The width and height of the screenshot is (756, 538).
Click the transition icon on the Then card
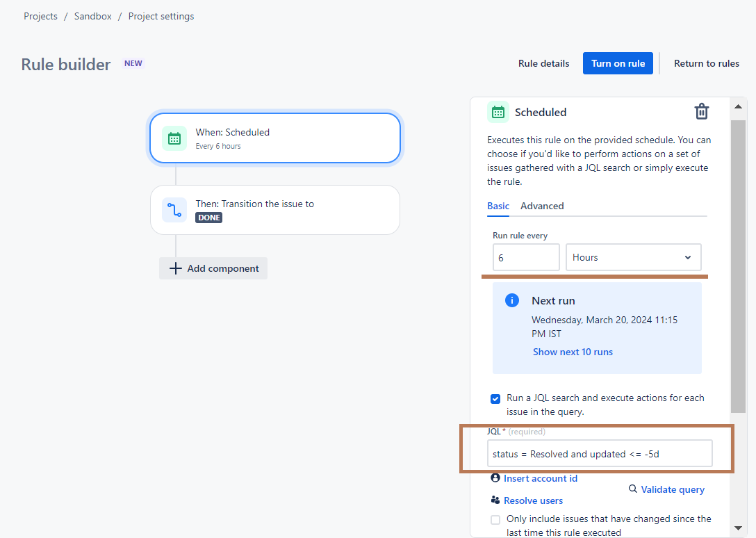tap(174, 210)
